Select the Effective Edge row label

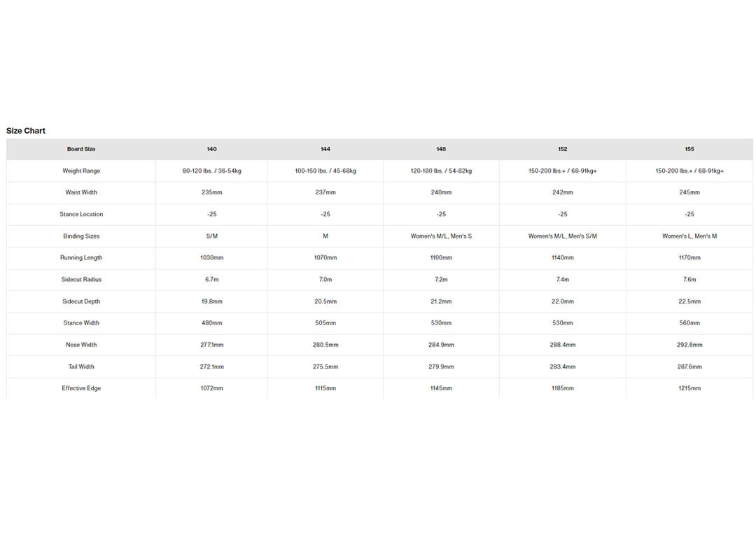tap(81, 388)
